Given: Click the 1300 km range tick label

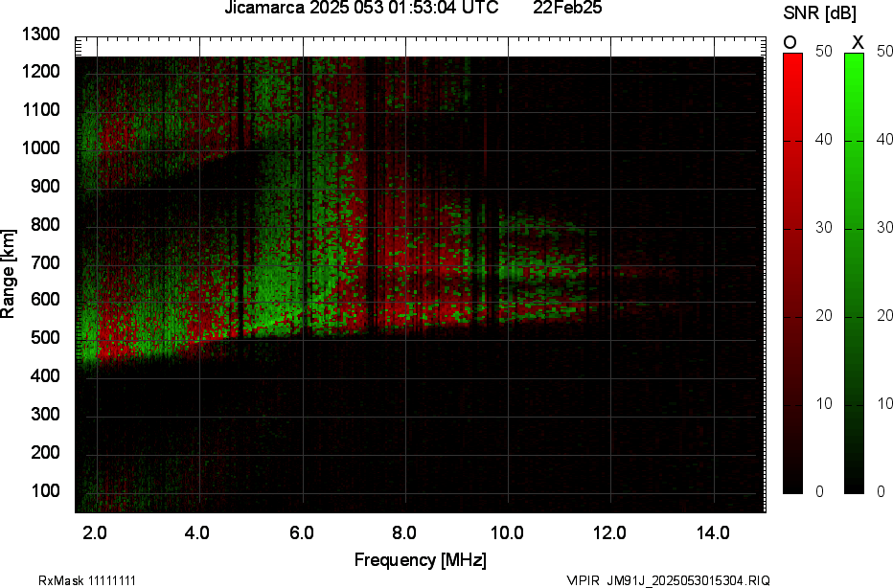Looking at the screenshot, I should pos(41,34).
